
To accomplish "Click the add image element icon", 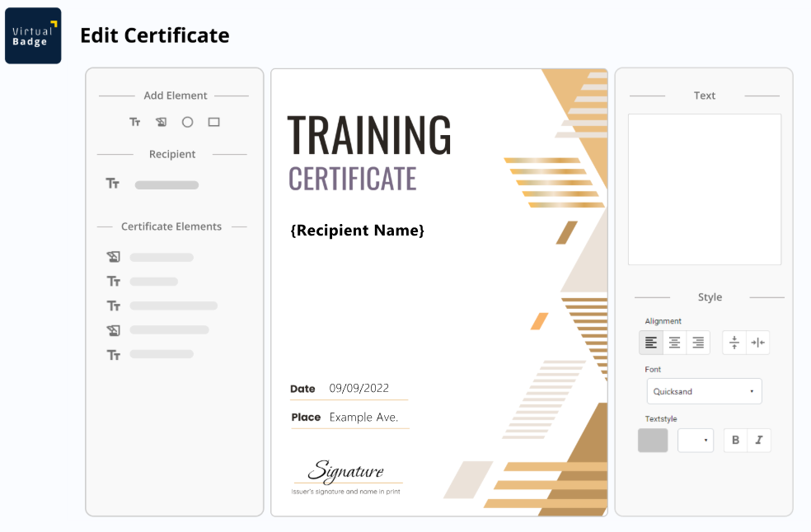I will point(161,122).
